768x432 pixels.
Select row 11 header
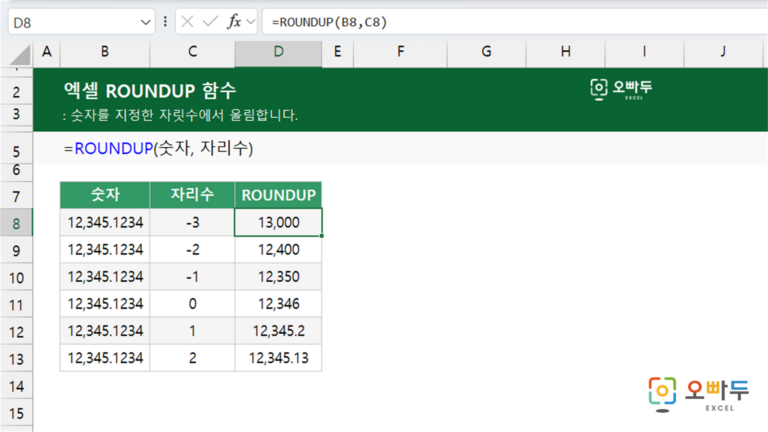16,305
